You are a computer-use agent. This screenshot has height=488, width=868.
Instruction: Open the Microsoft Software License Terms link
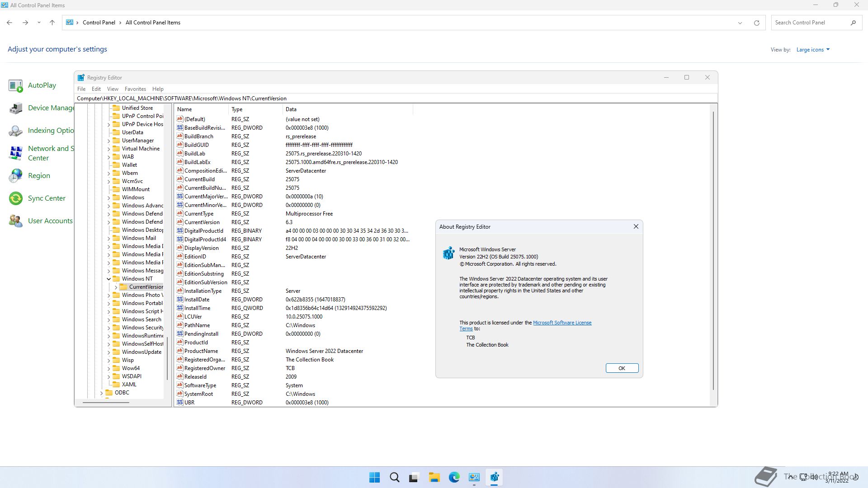[x=562, y=323]
